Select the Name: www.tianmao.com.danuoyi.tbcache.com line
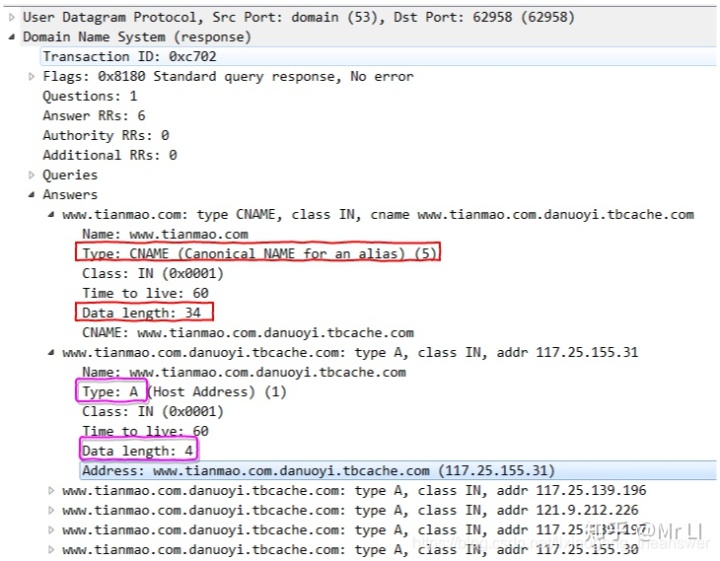 coord(244,373)
